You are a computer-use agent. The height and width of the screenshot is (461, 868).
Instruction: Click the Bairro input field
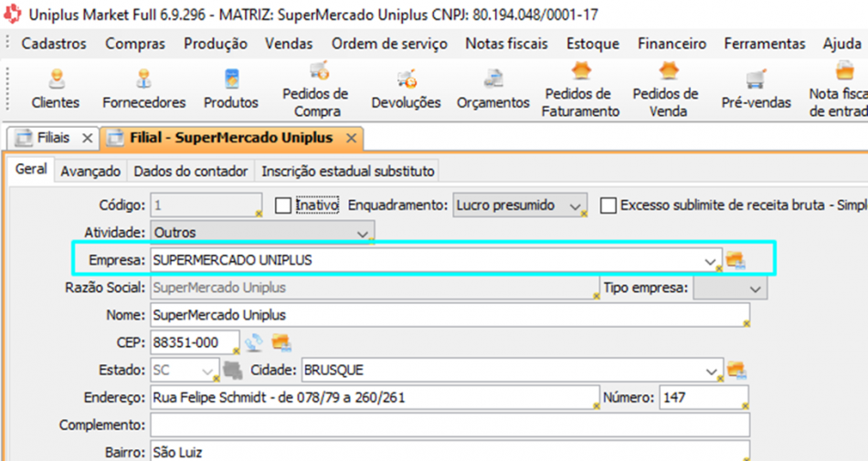pos(450,451)
